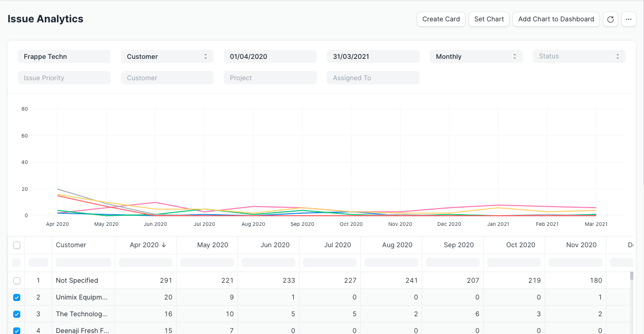Image resolution: width=644 pixels, height=334 pixels.
Task: Check the Not Specified row
Action: 16,280
